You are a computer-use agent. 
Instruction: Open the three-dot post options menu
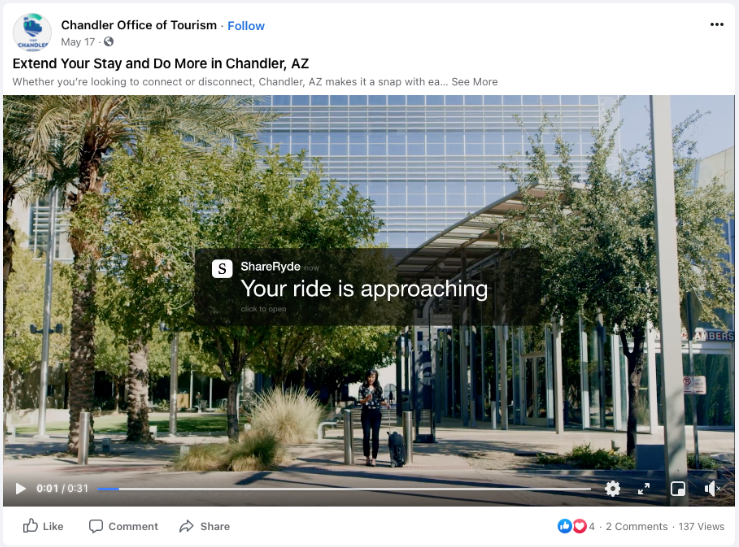717,24
